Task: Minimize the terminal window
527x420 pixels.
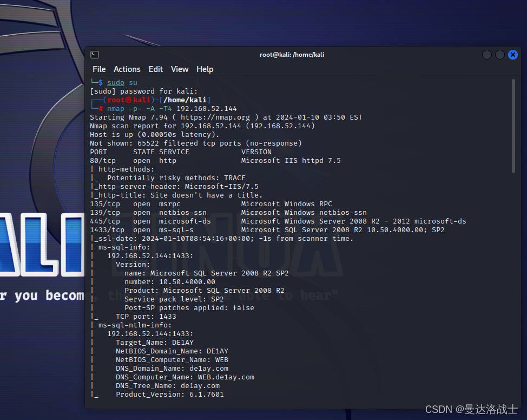Action: (486, 55)
